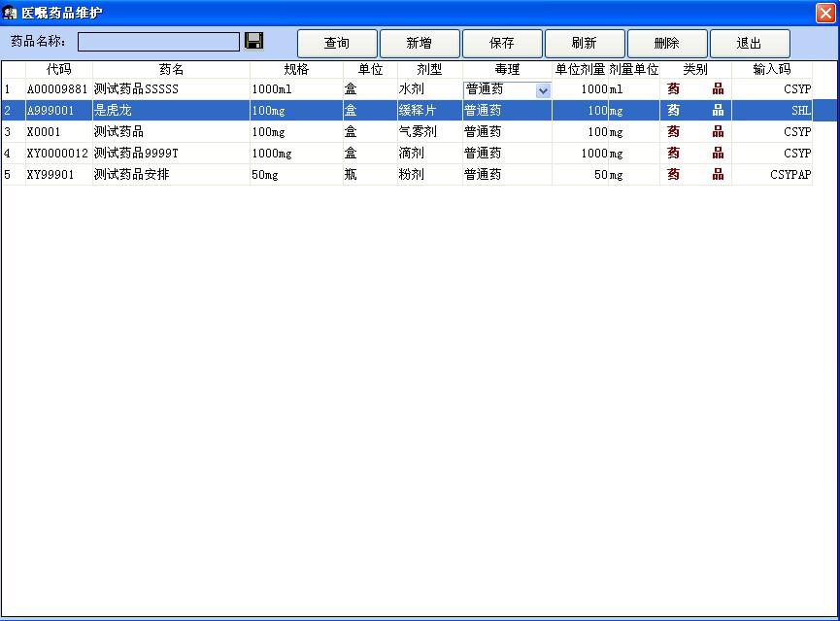Screen dimensions: 840x621
Task: Click the floppy disk save icon
Action: pyautogui.click(x=254, y=41)
